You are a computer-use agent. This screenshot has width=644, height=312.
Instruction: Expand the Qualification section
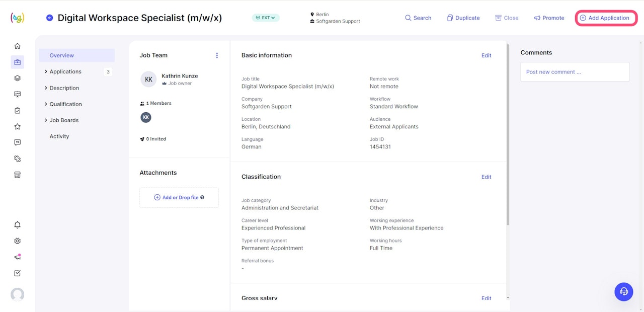click(x=65, y=104)
